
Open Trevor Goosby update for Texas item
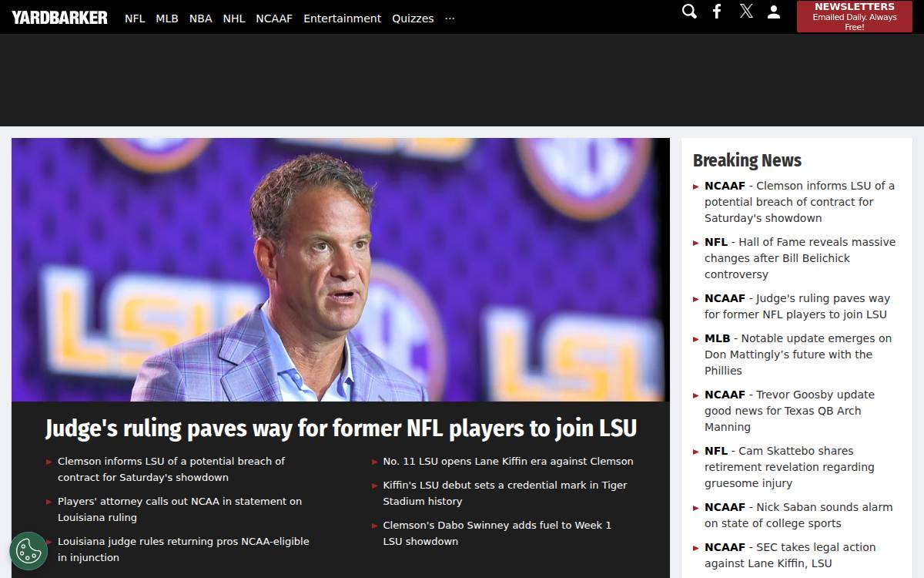[x=789, y=411]
